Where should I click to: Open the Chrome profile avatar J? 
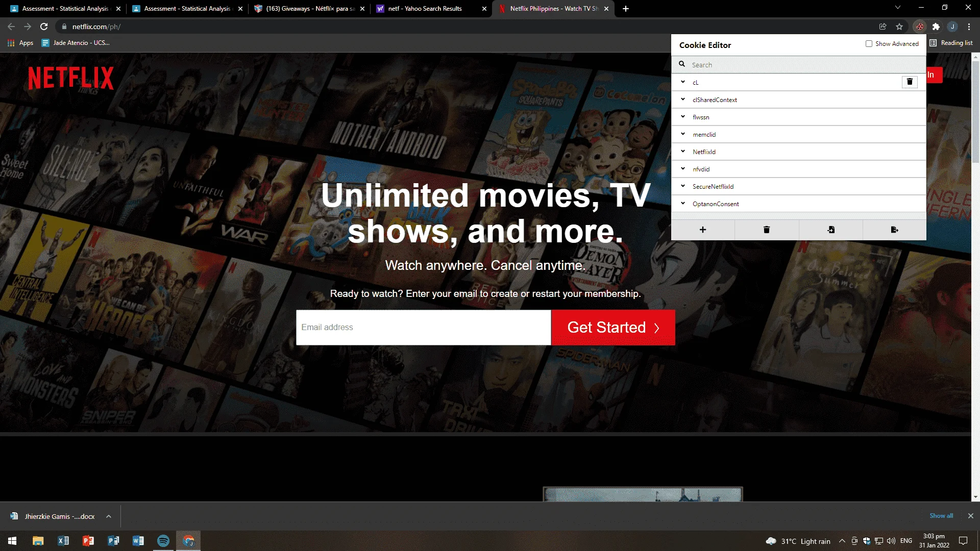952,27
